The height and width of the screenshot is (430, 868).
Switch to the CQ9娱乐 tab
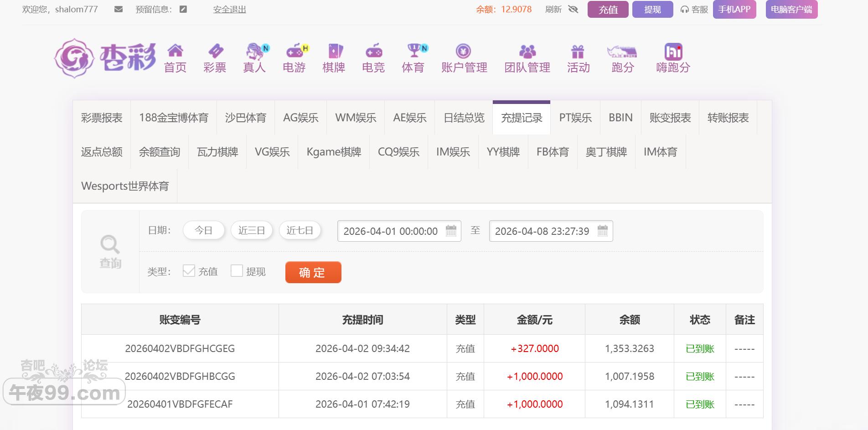coord(399,152)
